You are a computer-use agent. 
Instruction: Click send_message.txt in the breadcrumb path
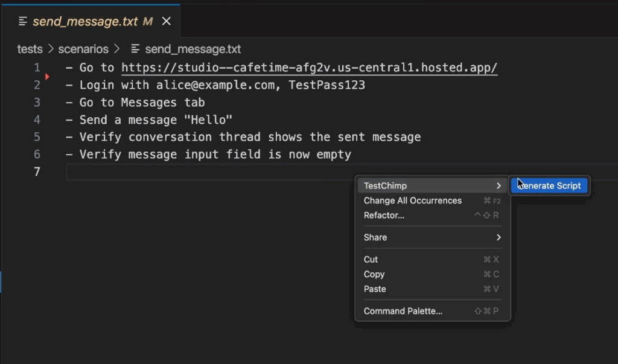click(193, 49)
